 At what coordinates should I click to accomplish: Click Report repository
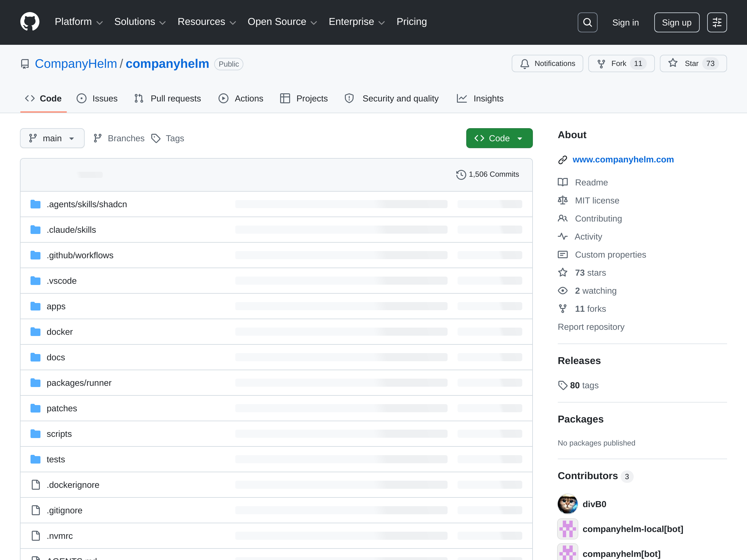(591, 327)
